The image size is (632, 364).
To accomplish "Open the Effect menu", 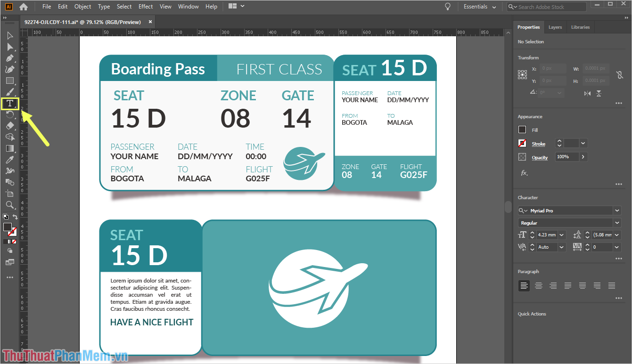I will coord(146,7).
